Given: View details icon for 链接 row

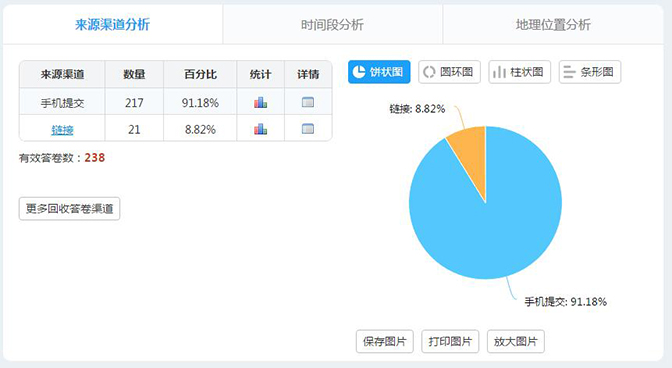Looking at the screenshot, I should 308,129.
